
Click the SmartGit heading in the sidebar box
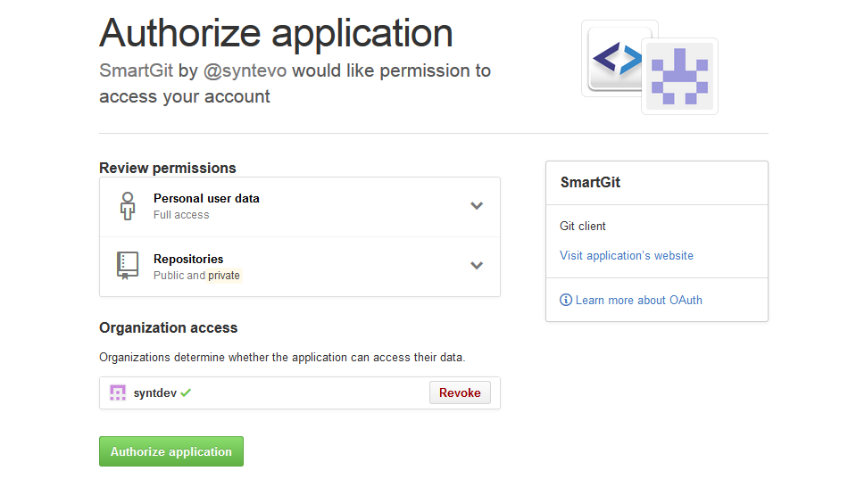point(590,182)
